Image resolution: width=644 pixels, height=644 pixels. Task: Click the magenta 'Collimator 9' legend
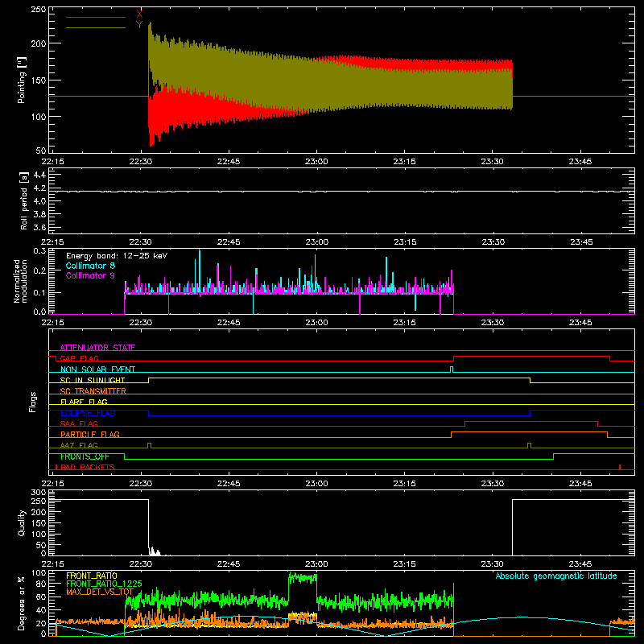tap(90, 275)
